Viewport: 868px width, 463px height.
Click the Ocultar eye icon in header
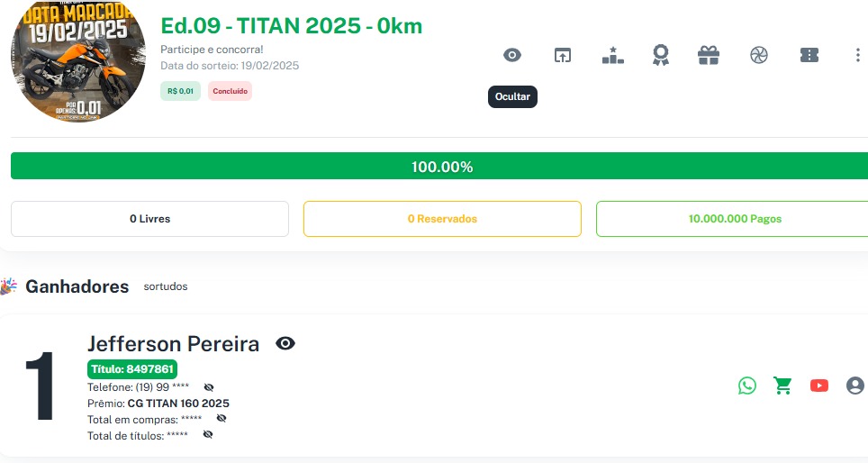tap(511, 56)
